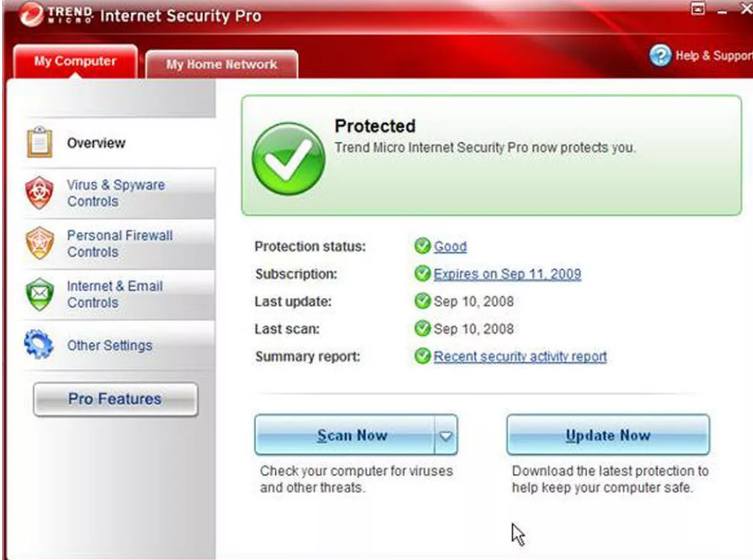Open Virus & Spyware Controls section

pyautogui.click(x=115, y=193)
